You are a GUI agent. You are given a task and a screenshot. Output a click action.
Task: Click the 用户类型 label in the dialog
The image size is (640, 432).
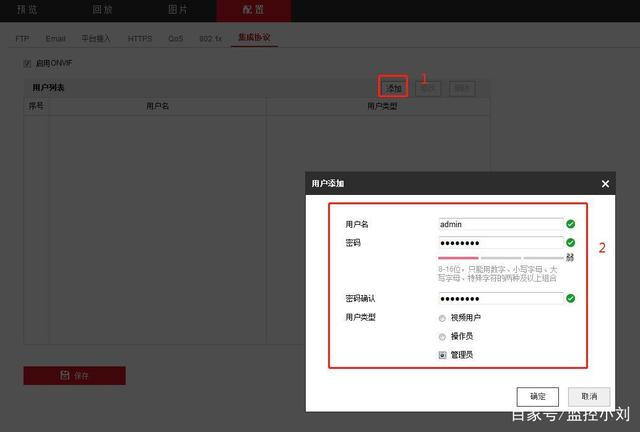(360, 317)
